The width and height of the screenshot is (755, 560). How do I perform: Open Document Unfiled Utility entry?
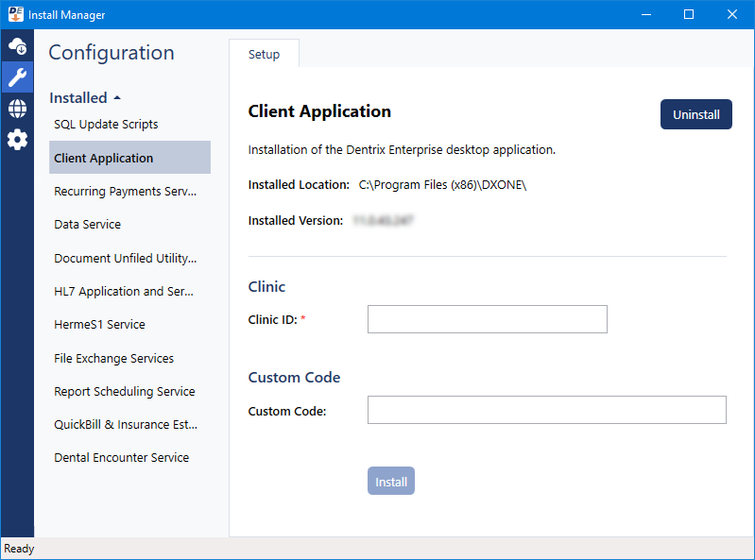(125, 258)
